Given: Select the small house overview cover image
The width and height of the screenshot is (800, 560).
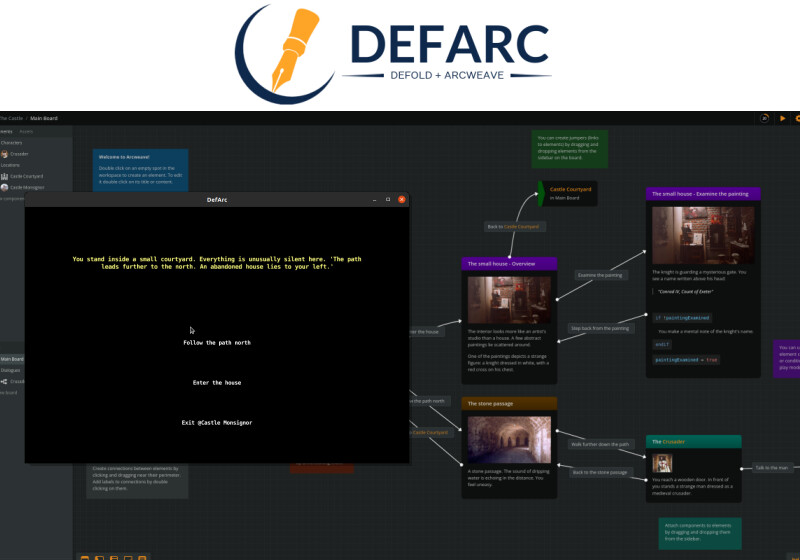Looking at the screenshot, I should (509, 299).
